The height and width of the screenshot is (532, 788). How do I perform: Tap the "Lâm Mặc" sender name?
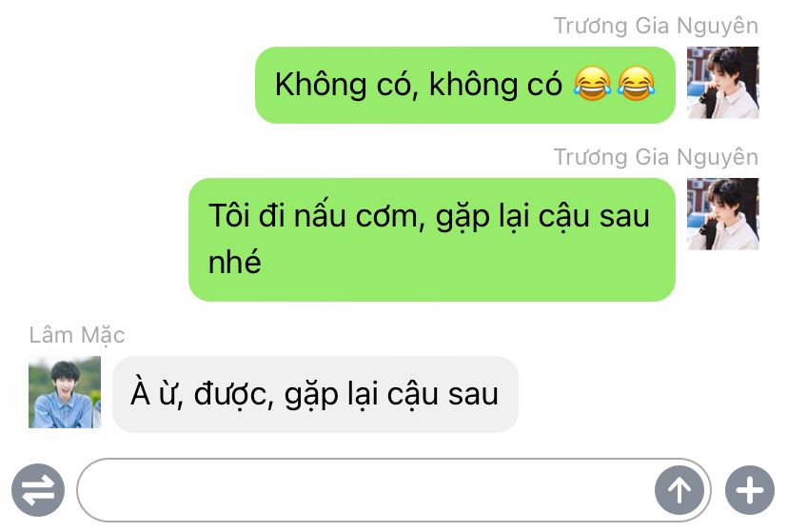[x=77, y=336]
